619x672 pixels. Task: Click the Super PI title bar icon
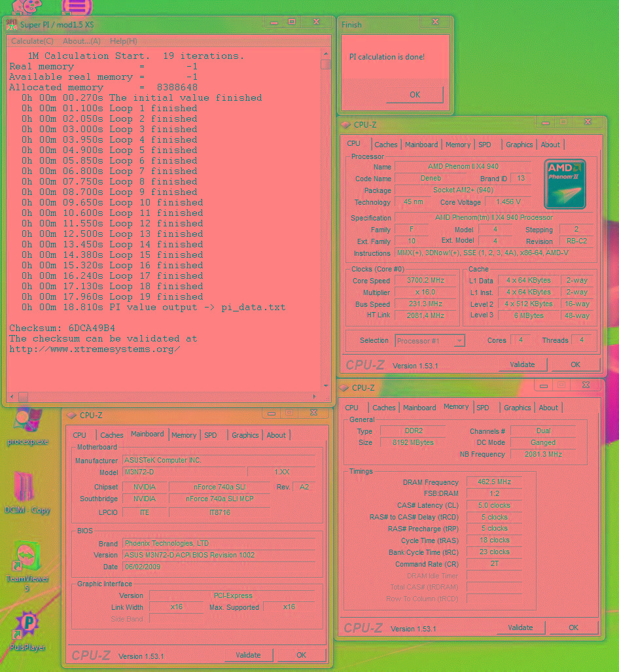12,24
